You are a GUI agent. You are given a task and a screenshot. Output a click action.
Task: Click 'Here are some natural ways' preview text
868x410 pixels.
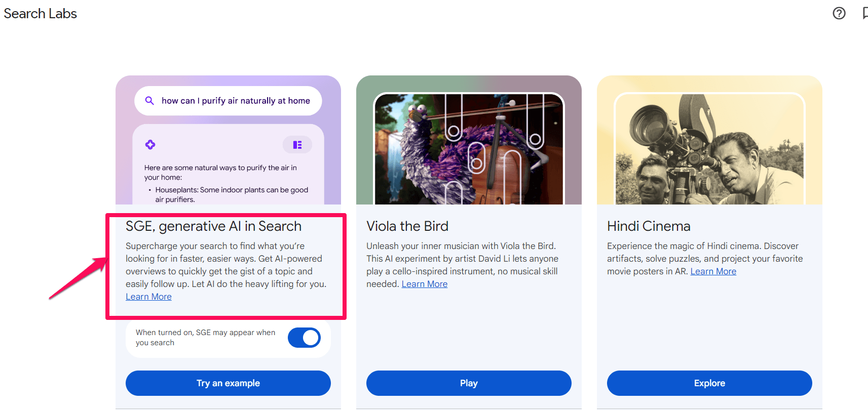pos(220,173)
